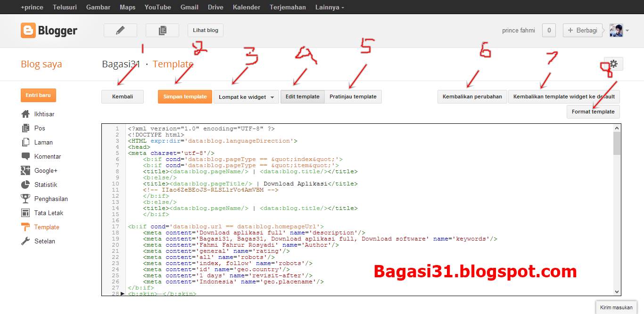Open Gmail from the top navigation bar

[189, 7]
